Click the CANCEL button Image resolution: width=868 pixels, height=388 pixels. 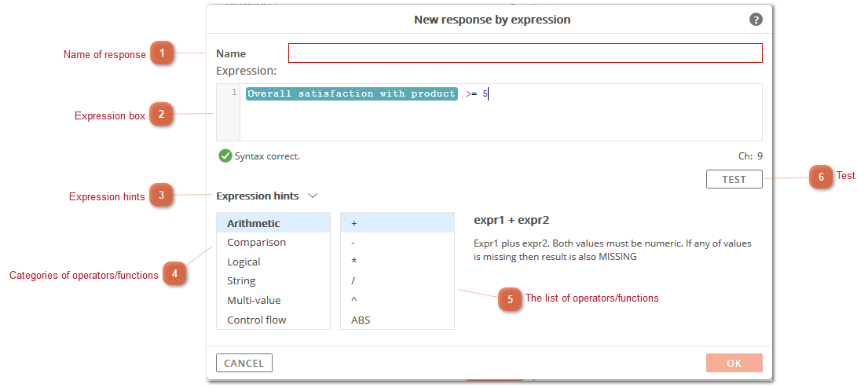pos(244,363)
